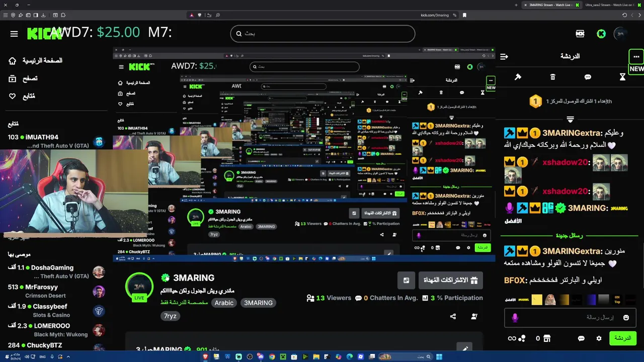Click the purple microphone icon in chat input
The width and height of the screenshot is (644, 362).
pos(515,318)
